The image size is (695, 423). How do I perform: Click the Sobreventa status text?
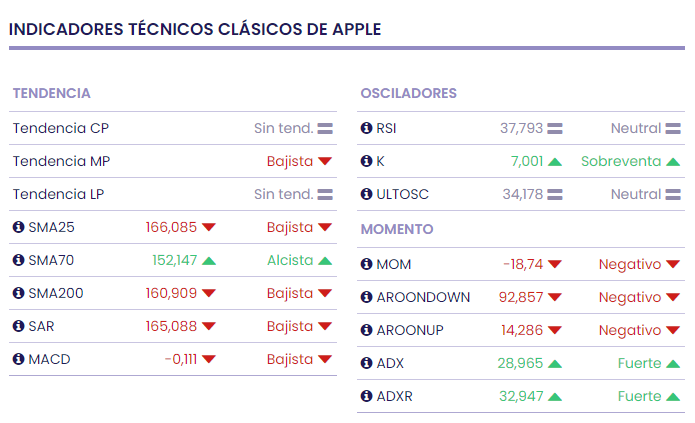[621, 161]
